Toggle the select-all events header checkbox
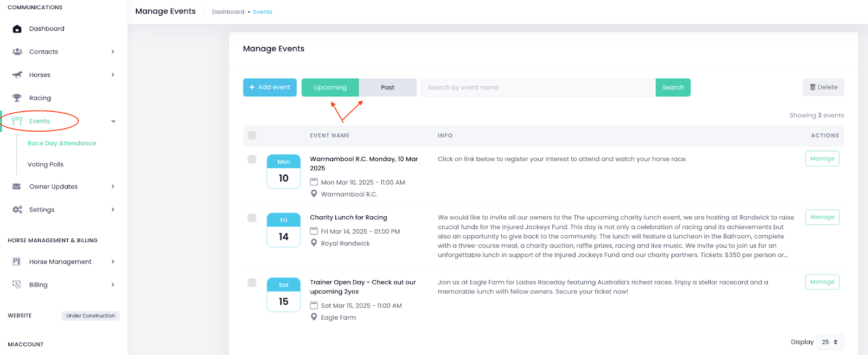 (x=252, y=135)
